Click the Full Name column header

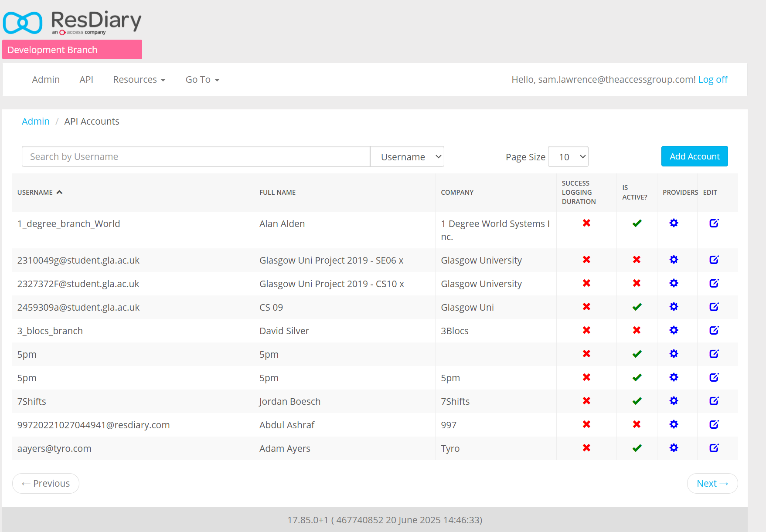coord(277,192)
